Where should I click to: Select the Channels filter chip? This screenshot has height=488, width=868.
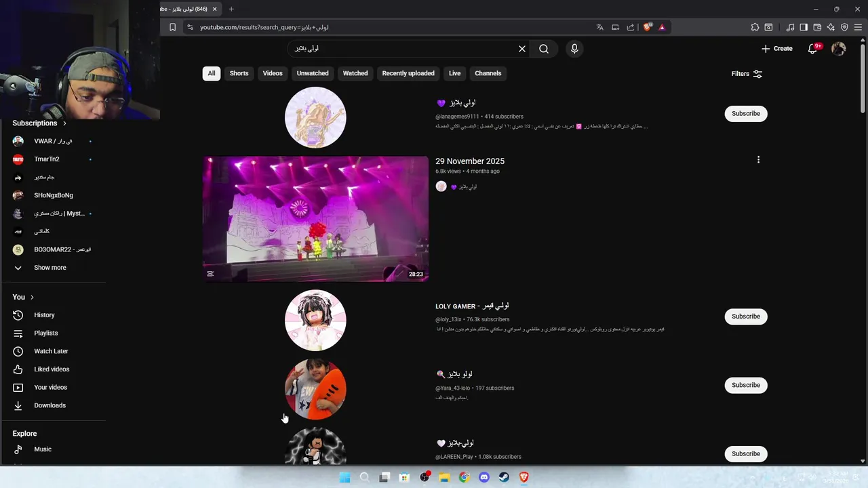point(488,73)
